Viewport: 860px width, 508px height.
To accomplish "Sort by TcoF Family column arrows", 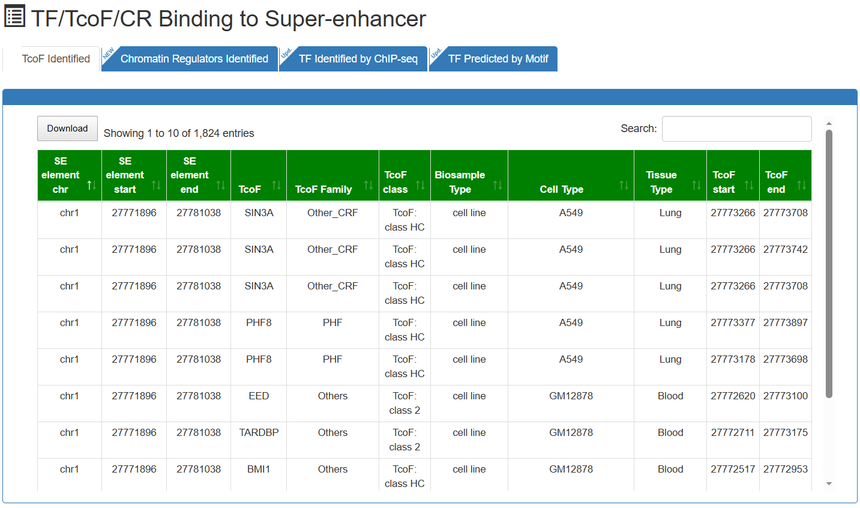I will (x=367, y=185).
